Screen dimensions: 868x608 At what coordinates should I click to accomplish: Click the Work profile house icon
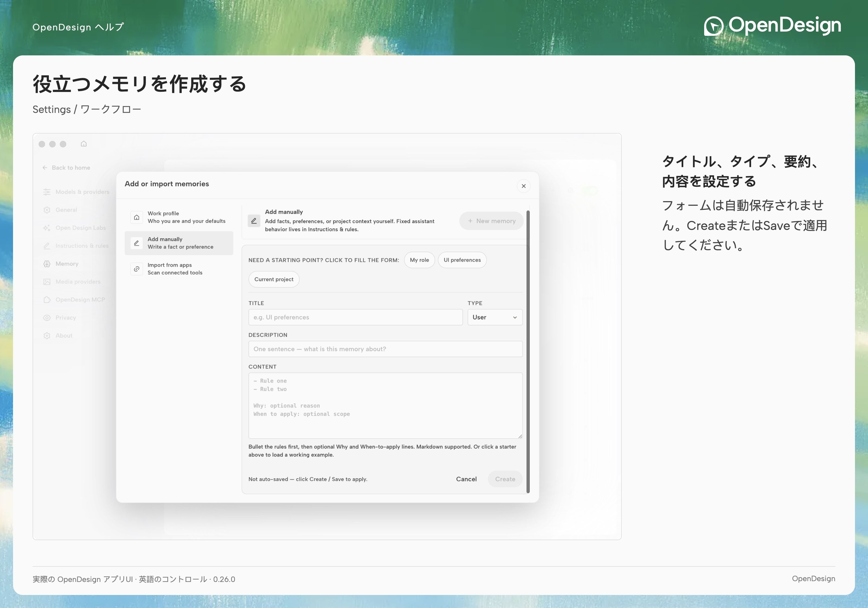[x=136, y=217]
